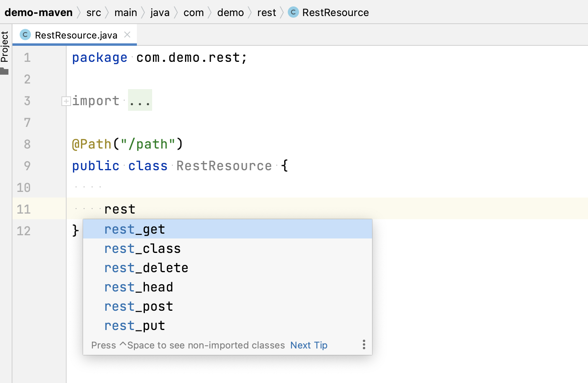Open the Project tool window

pyautogui.click(x=5, y=47)
